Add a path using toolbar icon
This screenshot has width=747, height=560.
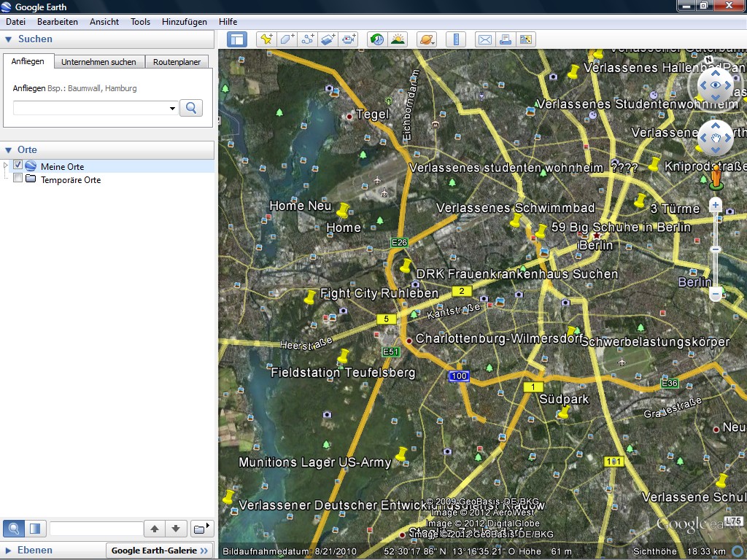point(307,39)
